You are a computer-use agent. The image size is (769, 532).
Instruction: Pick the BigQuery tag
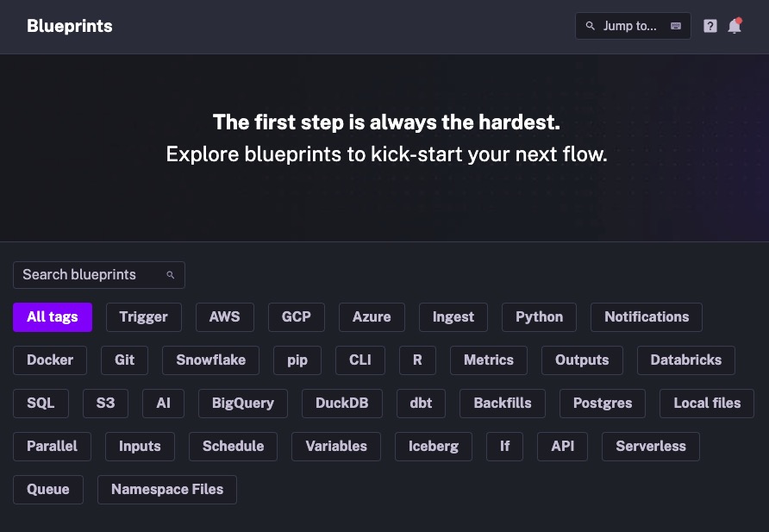(x=243, y=404)
